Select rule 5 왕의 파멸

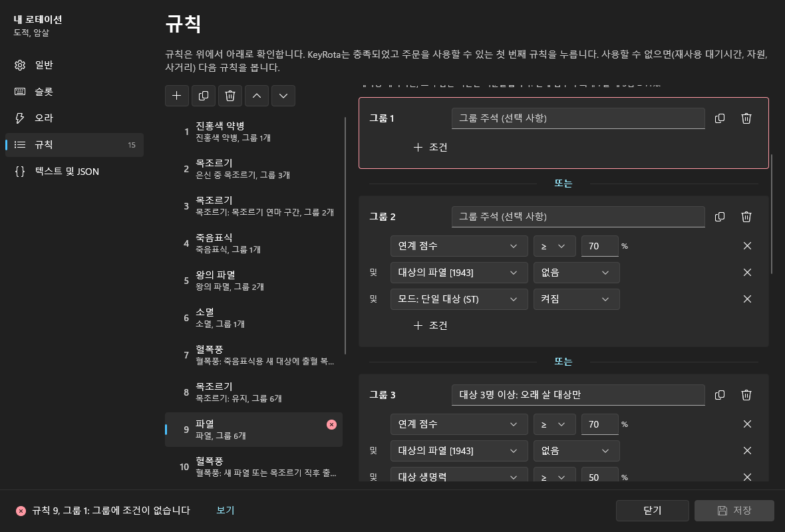click(x=254, y=280)
